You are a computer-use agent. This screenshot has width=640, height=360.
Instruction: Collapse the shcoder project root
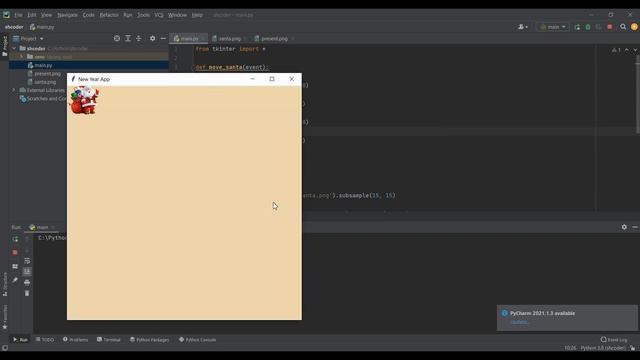[x=14, y=48]
